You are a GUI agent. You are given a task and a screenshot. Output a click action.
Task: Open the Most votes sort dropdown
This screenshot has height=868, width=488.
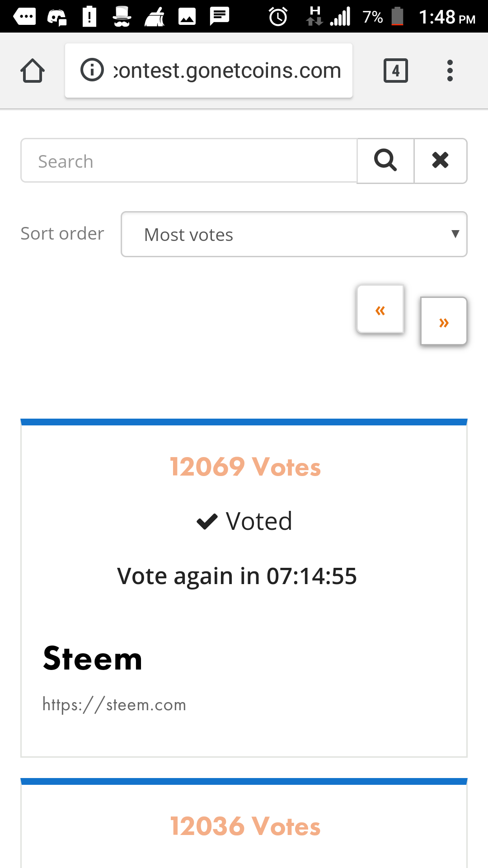[294, 234]
